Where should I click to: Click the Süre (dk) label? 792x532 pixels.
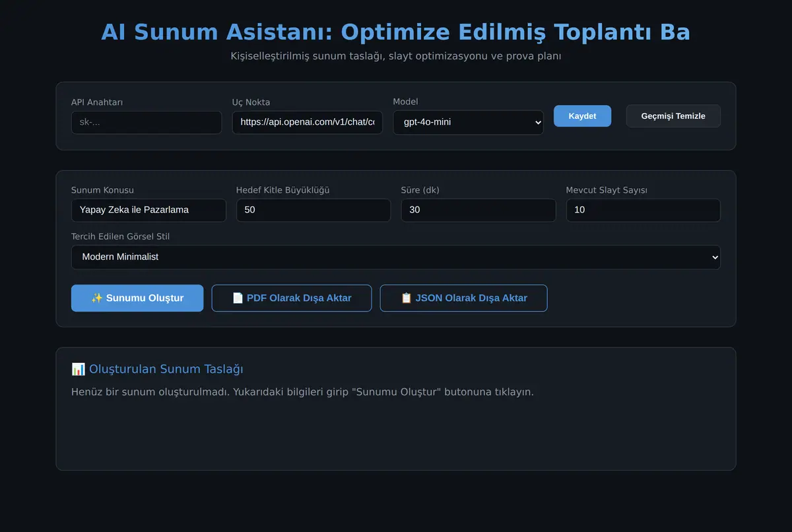pyautogui.click(x=420, y=190)
